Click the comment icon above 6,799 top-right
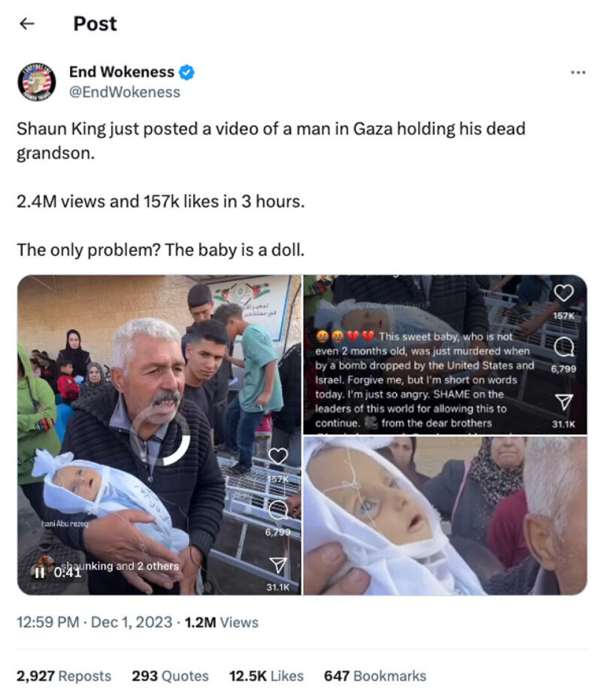Viewport: 600px width, 700px height. click(563, 346)
